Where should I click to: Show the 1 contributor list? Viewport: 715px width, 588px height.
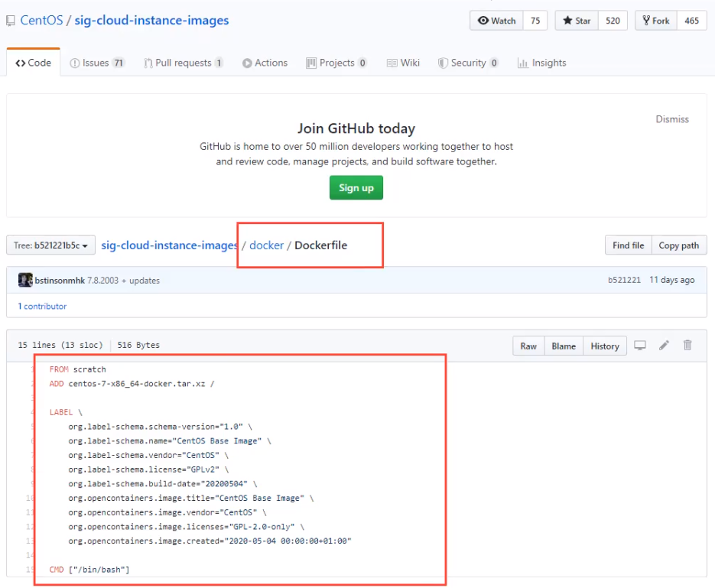click(x=42, y=307)
